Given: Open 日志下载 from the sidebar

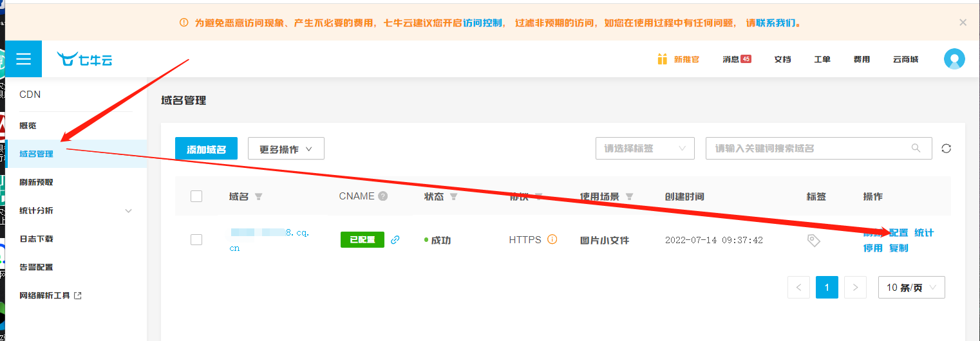Looking at the screenshot, I should pyautogui.click(x=37, y=239).
